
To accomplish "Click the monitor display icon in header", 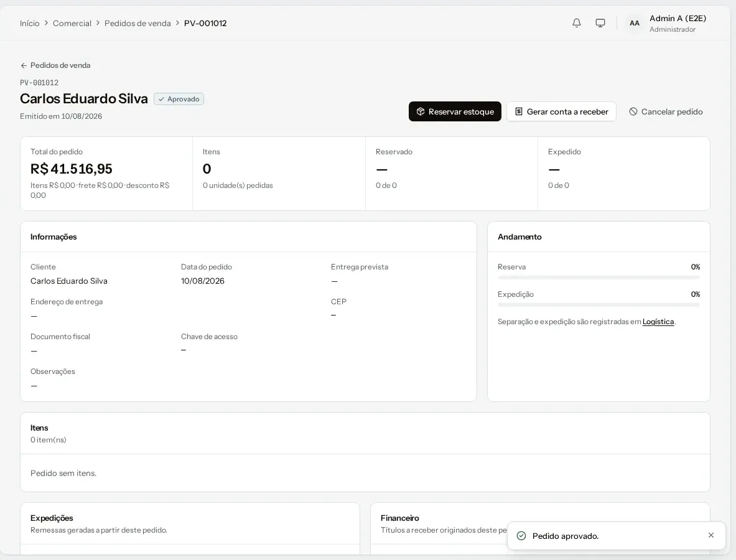I will coord(600,23).
